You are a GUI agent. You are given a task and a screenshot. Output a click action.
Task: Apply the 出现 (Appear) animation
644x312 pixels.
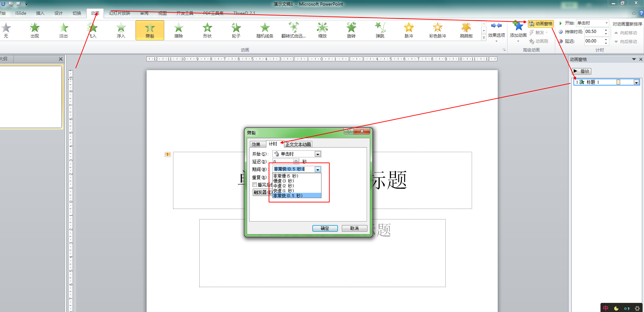tap(35, 30)
